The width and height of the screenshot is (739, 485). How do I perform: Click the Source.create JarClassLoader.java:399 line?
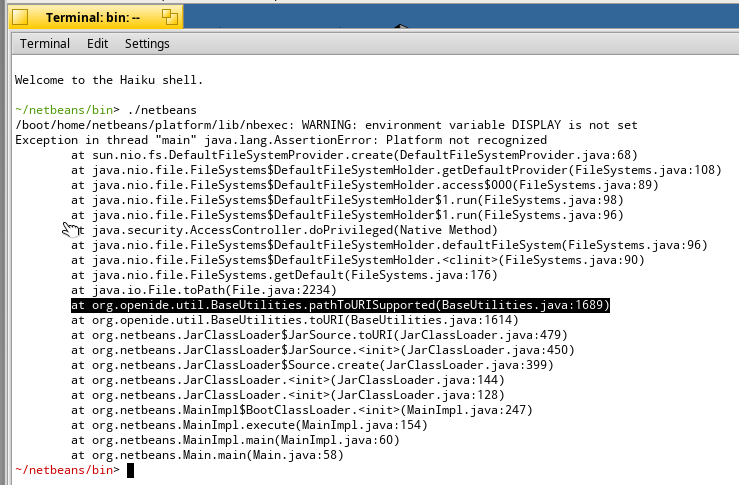pos(312,366)
